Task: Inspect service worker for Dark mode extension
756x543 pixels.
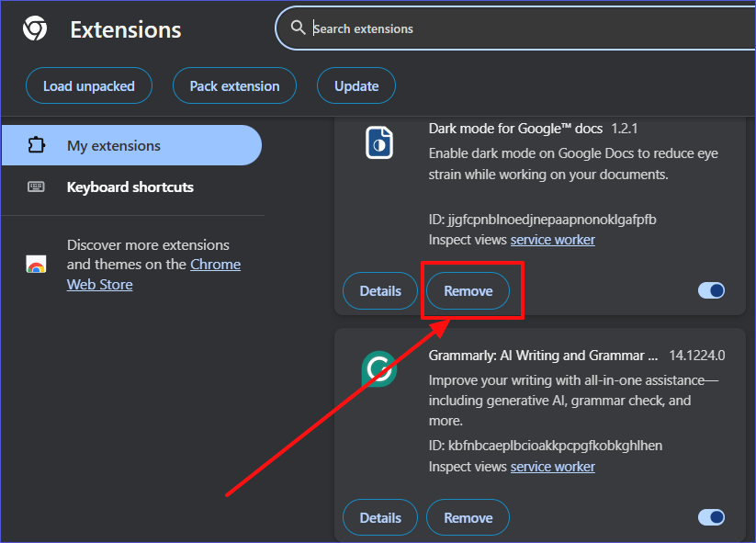Action: pos(553,240)
